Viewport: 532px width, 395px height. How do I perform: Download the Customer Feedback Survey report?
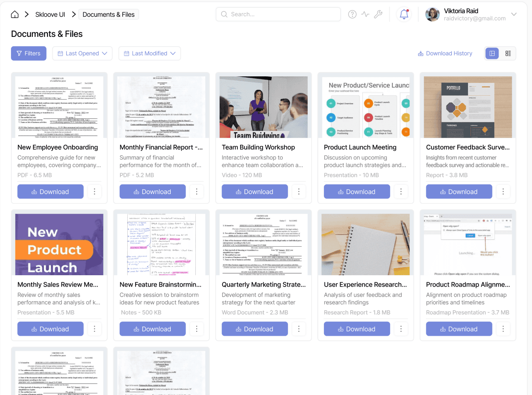click(x=459, y=192)
